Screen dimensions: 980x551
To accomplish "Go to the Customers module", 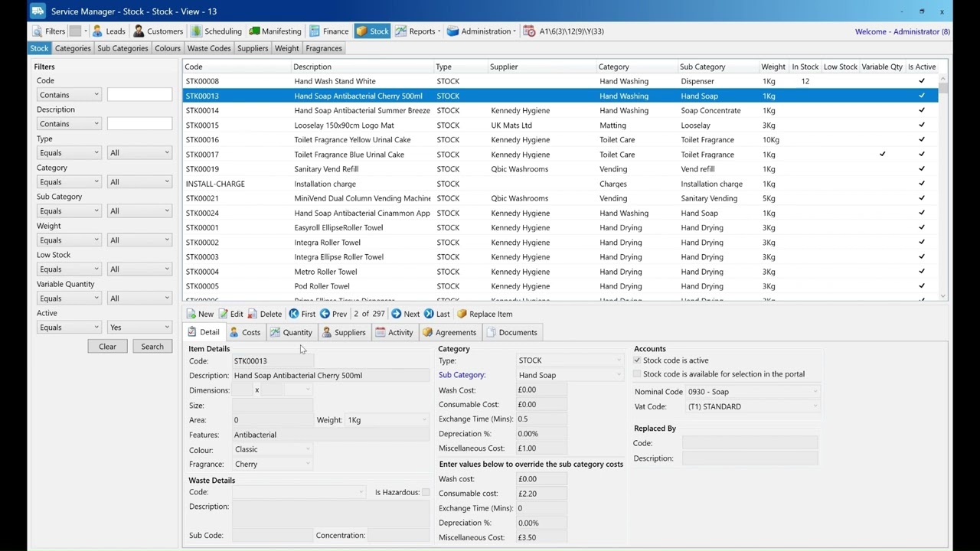I will [x=158, y=31].
